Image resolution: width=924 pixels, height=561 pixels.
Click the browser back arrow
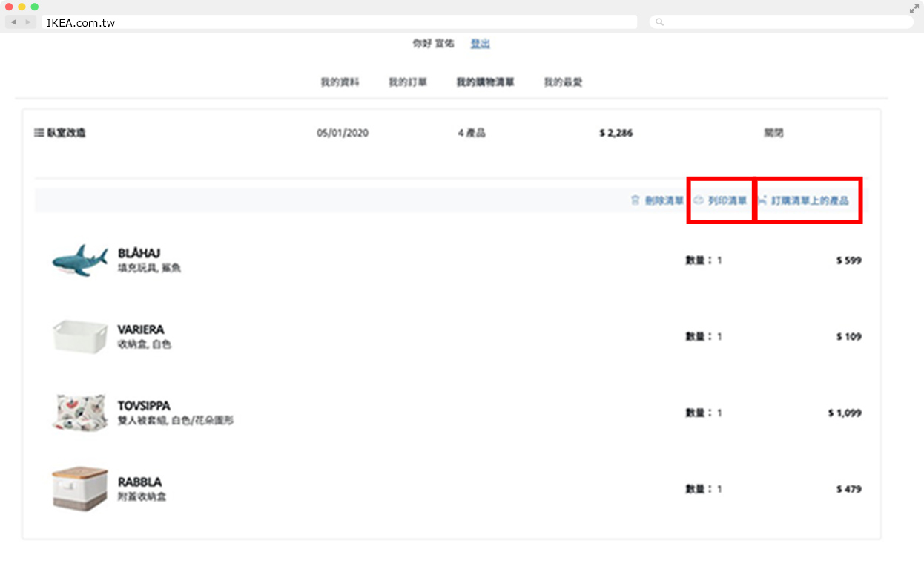[x=13, y=22]
